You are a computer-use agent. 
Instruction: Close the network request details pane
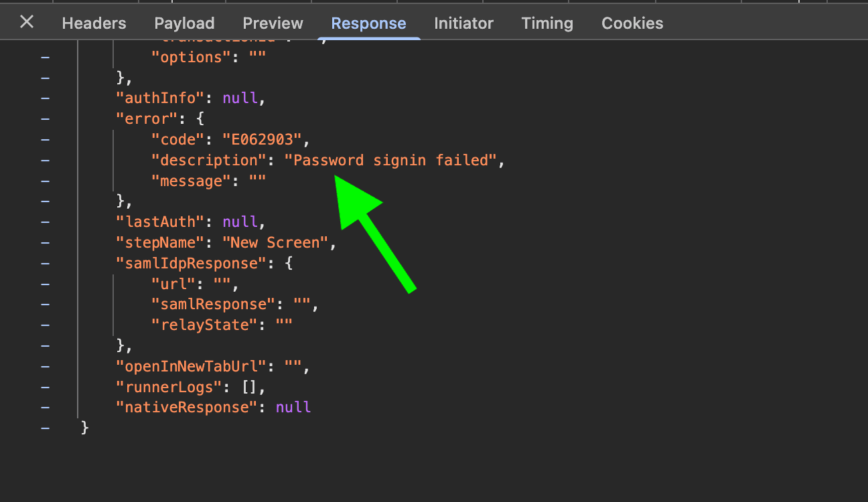[x=26, y=22]
